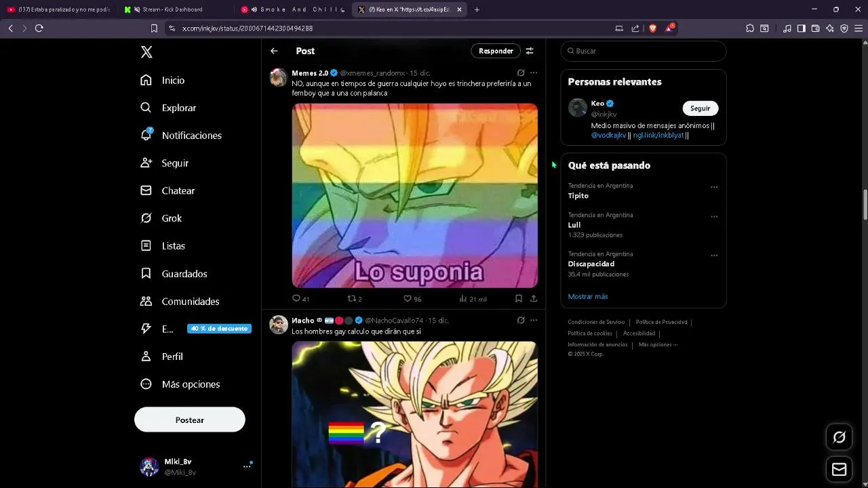Click the Responder button
This screenshot has height=488, width=868.
[x=496, y=51]
